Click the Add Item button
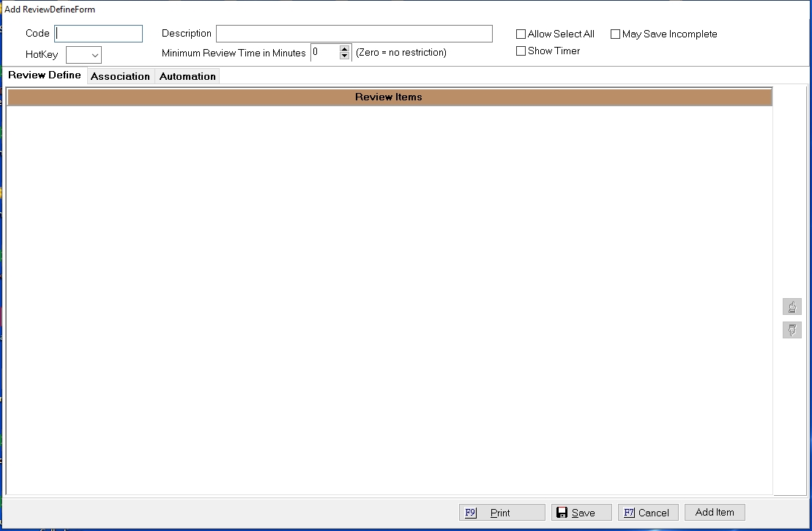Viewport: 812px width, 531px height. [x=715, y=512]
